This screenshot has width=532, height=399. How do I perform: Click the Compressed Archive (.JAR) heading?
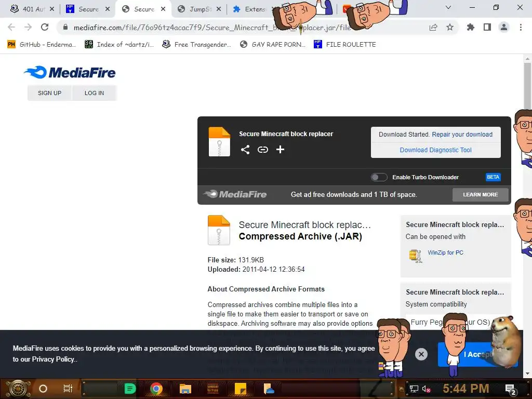[x=300, y=236]
